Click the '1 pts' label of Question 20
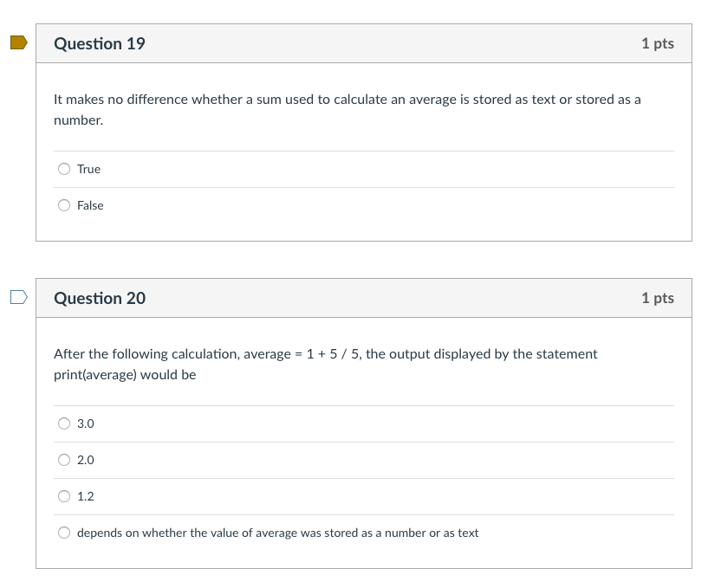The height and width of the screenshot is (588, 721). point(657,298)
